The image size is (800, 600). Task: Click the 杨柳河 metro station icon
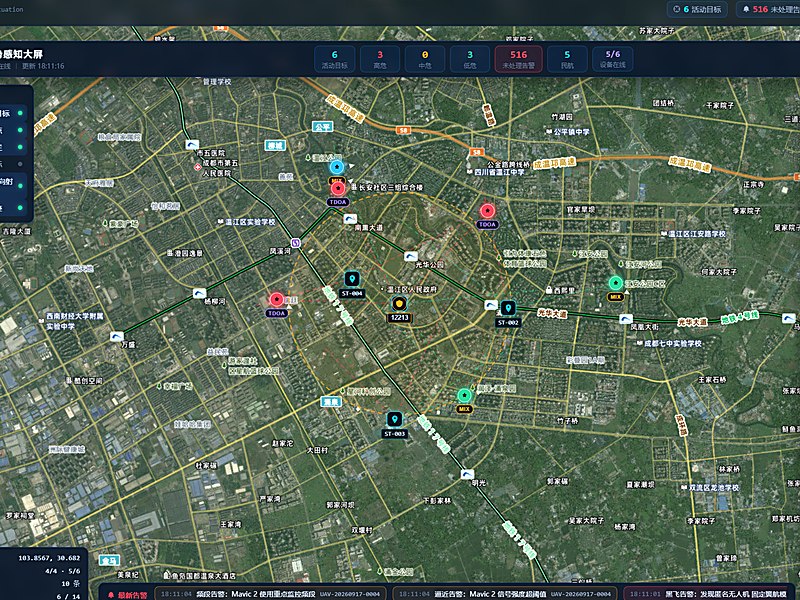click(x=199, y=293)
